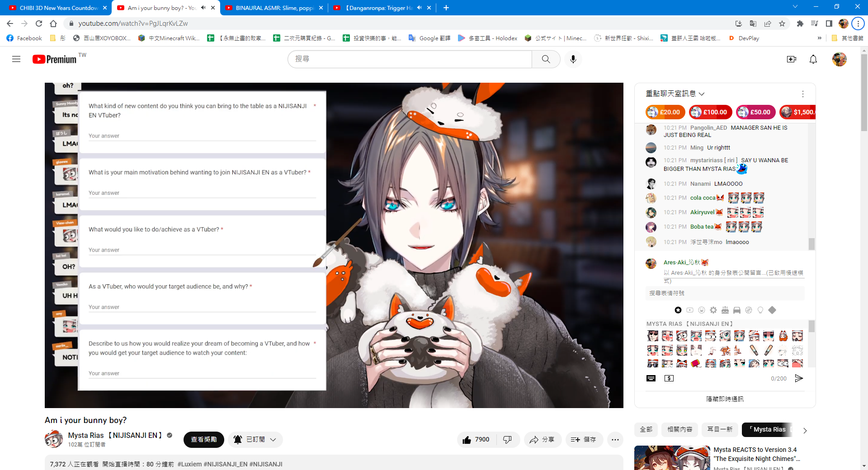This screenshot has height=470, width=868.
Task: Open Chrome extensions puzzle icon
Action: tap(800, 23)
